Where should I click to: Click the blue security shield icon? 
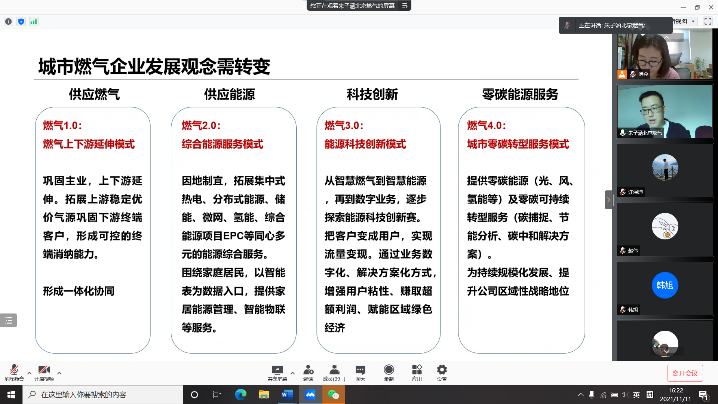coord(21,20)
